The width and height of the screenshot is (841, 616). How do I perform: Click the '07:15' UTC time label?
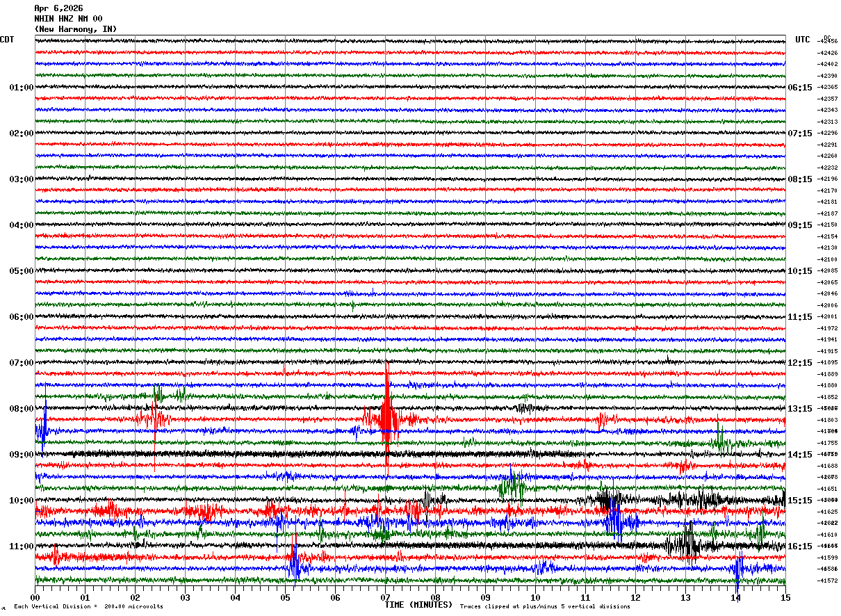click(800, 133)
